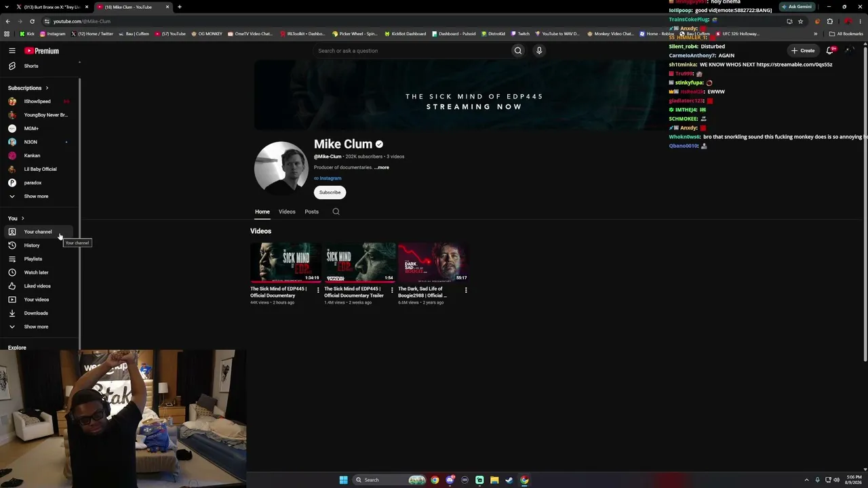Open the DistroKid bookmark
Screen dimensions: 868x488
click(x=494, y=34)
